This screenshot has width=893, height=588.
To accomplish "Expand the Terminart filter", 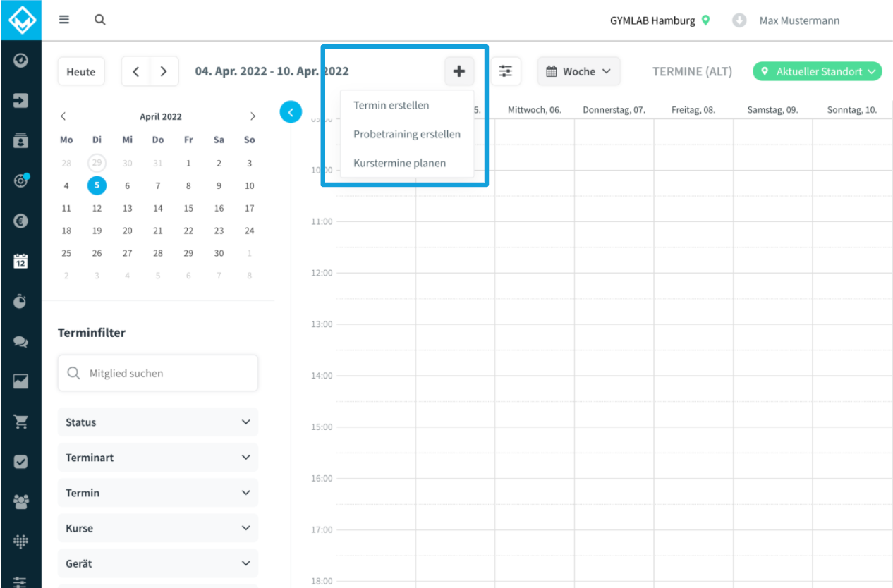I will click(x=158, y=458).
